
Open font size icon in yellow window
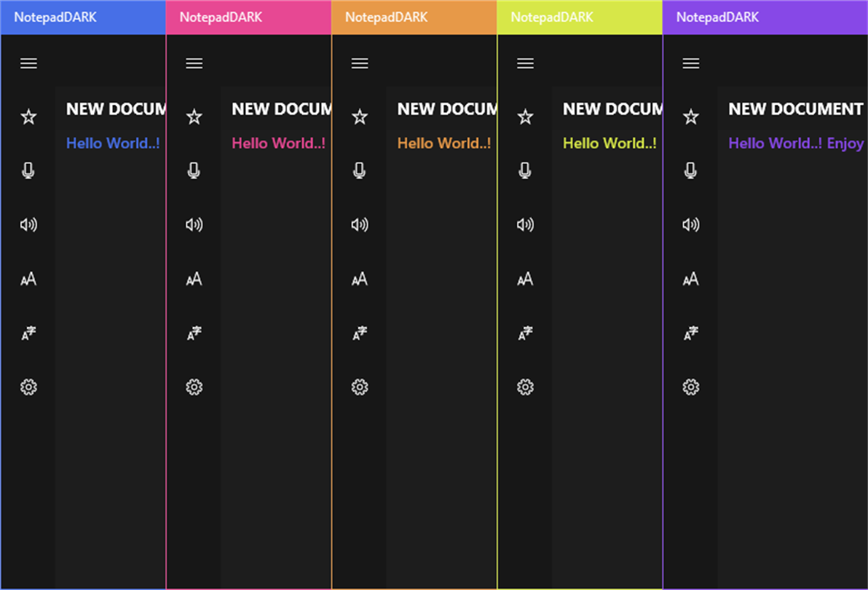(525, 278)
